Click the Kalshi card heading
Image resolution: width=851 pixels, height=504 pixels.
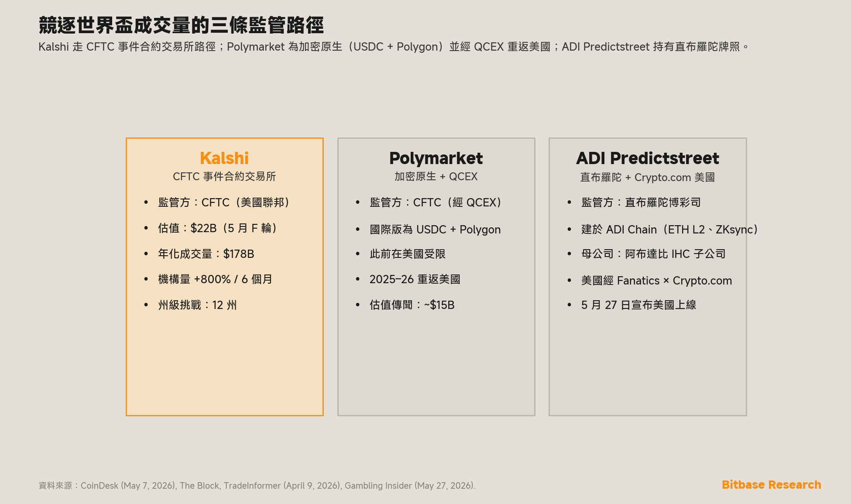point(224,158)
